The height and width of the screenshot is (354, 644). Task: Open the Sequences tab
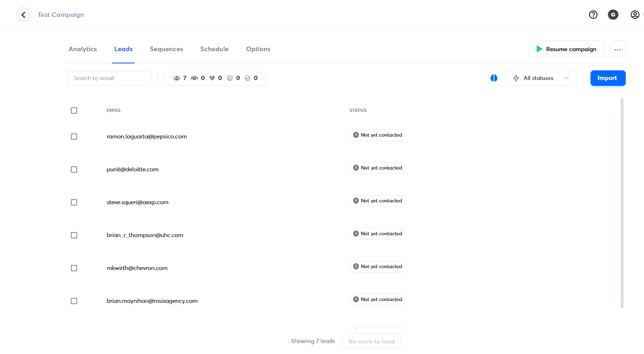coord(166,49)
